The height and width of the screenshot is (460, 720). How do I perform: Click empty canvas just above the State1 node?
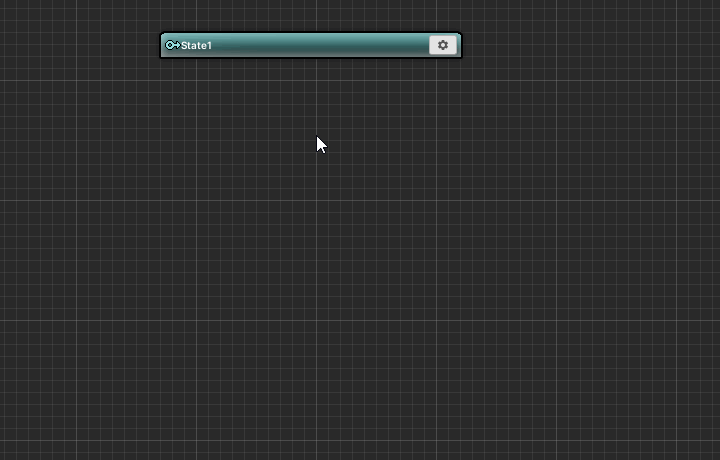310,18
